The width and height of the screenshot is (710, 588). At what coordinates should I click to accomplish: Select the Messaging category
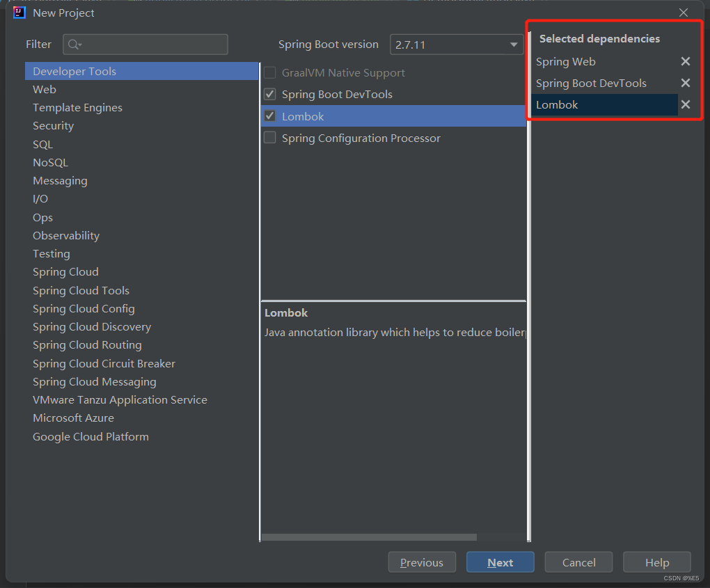(x=142, y=181)
